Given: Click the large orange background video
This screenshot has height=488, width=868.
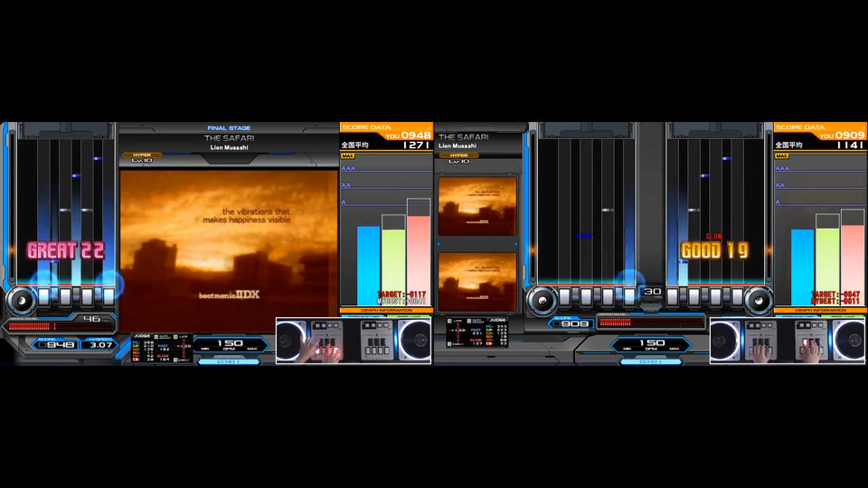Looking at the screenshot, I should (x=229, y=252).
